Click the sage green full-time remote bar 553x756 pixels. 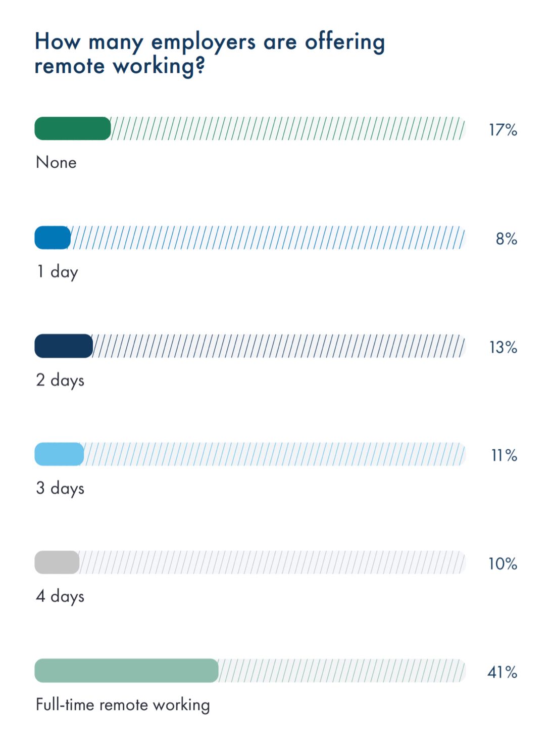point(126,671)
